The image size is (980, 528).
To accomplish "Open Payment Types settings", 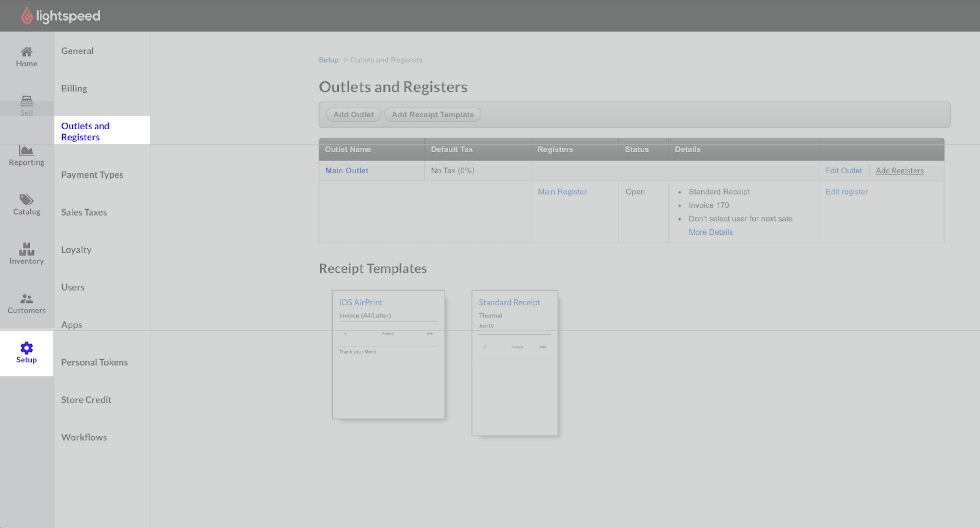I will 92,175.
